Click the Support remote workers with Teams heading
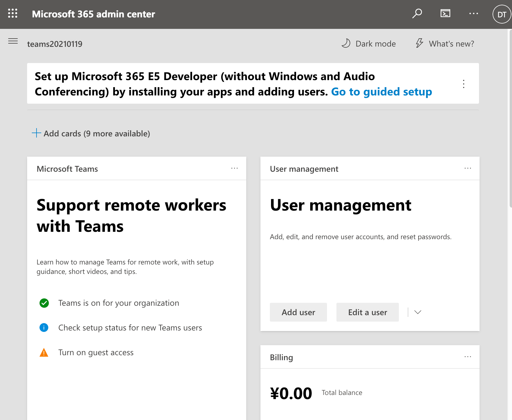Viewport: 512px width, 420px height. coord(131,216)
